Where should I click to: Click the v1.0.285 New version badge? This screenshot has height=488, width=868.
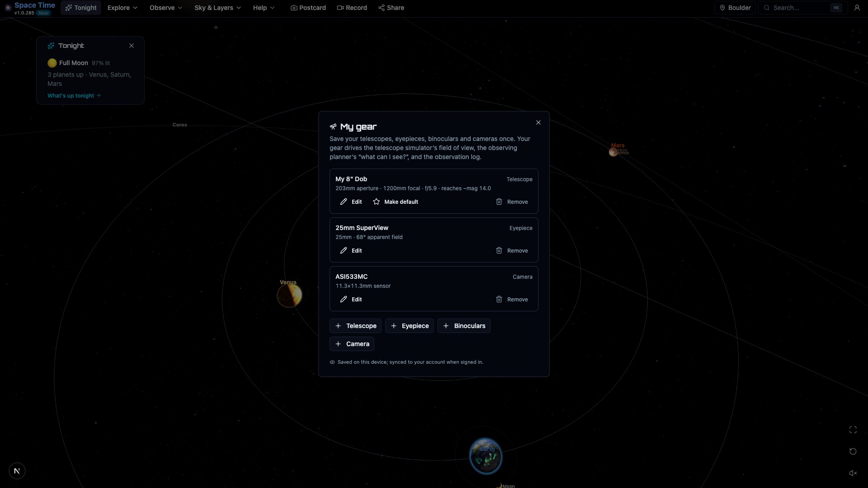(x=32, y=13)
